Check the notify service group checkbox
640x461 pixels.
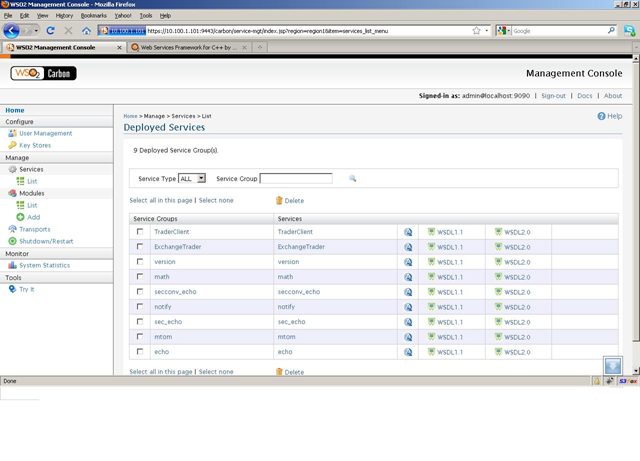point(140,306)
